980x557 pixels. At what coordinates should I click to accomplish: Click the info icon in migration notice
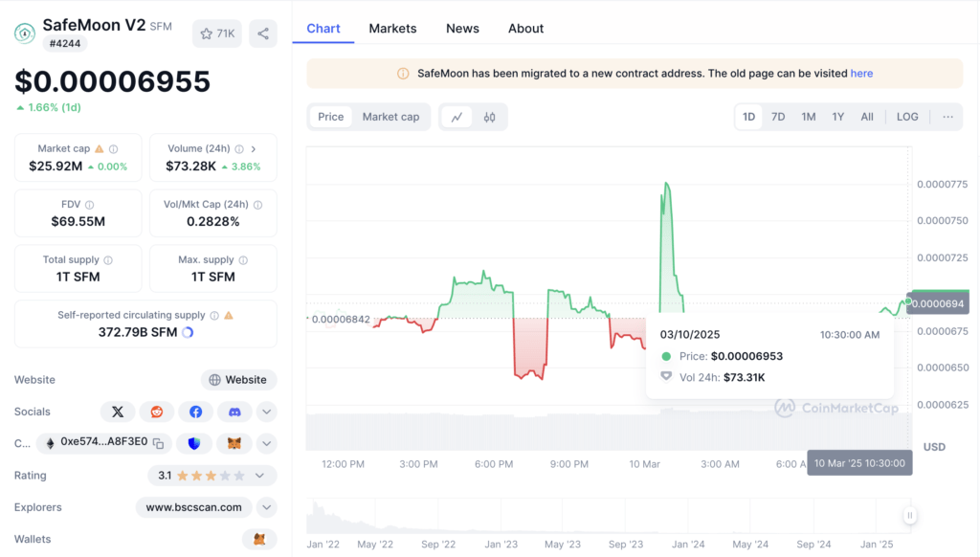pyautogui.click(x=403, y=74)
